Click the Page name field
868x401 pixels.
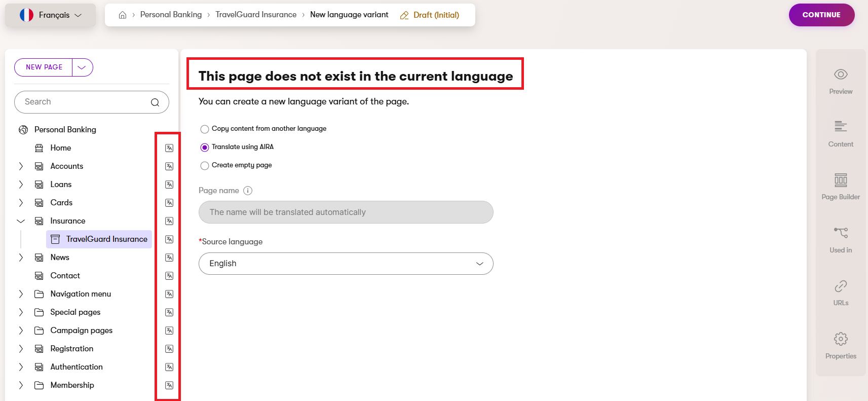click(346, 212)
